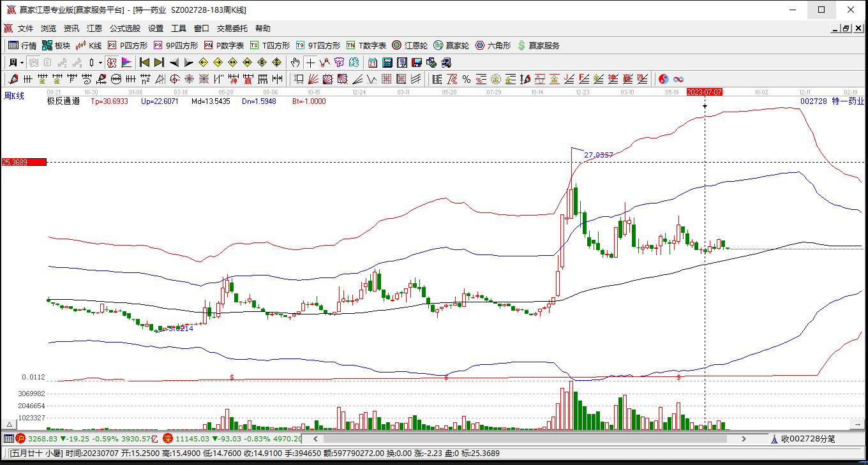The height and width of the screenshot is (465, 868).
Task: Select the hand pan tool
Action: (x=295, y=63)
